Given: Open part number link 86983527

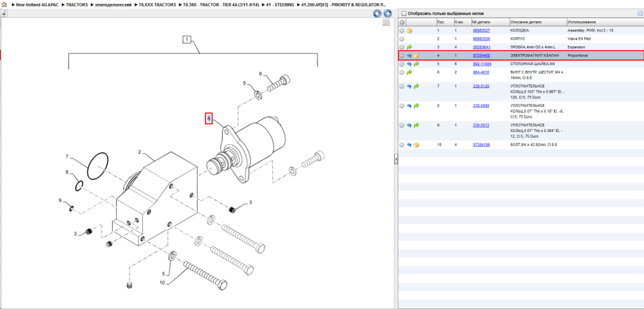Looking at the screenshot, I should [481, 31].
